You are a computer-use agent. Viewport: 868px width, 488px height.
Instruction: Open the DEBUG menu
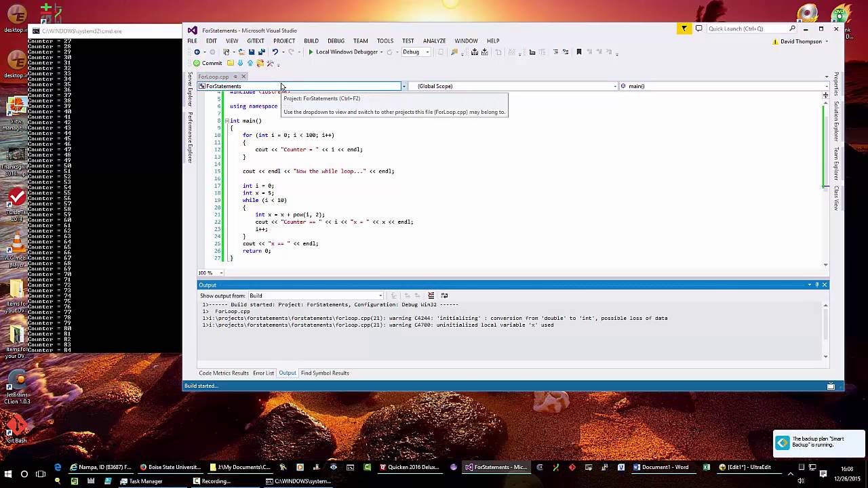(336, 41)
